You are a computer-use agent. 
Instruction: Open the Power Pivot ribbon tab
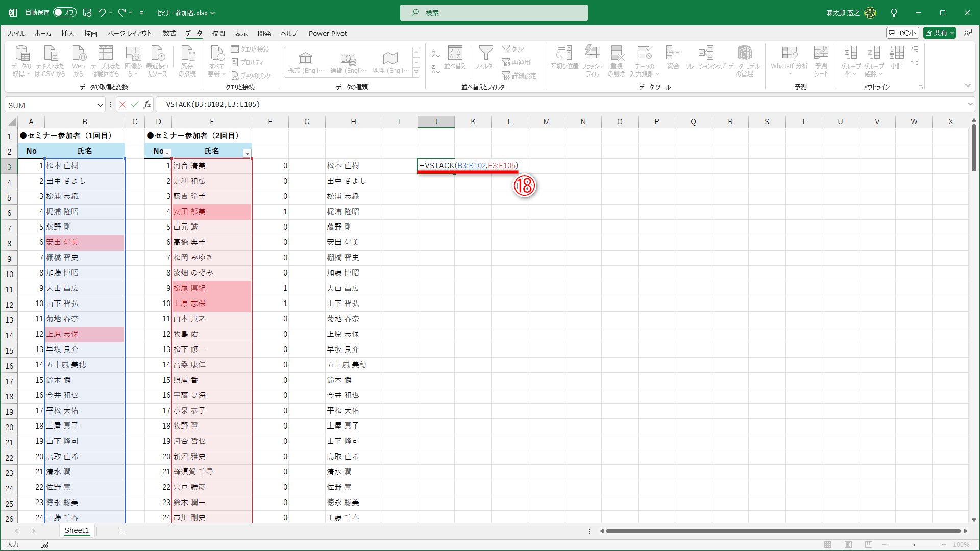(328, 34)
